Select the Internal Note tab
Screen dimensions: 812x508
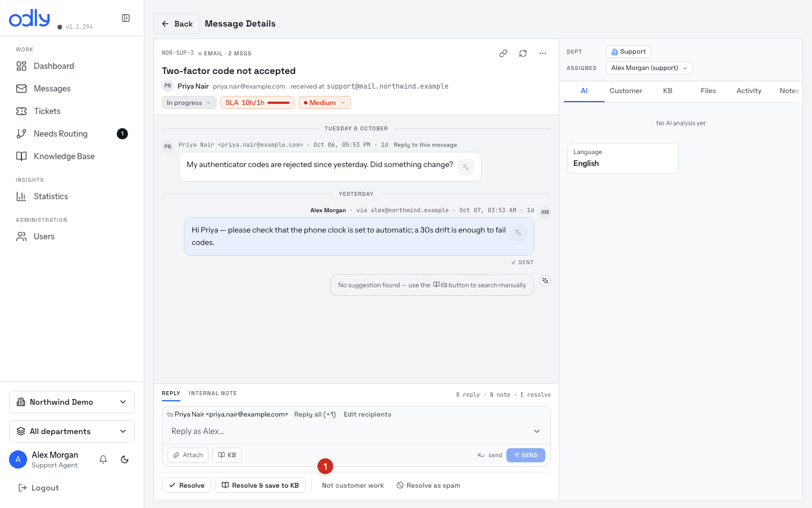(213, 393)
